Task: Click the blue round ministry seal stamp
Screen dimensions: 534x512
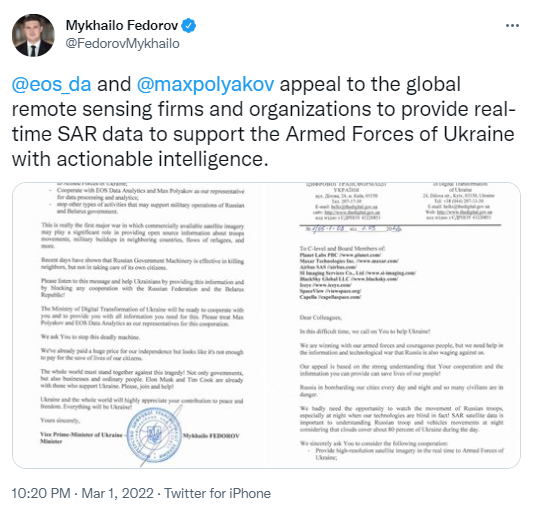Action: [x=154, y=436]
